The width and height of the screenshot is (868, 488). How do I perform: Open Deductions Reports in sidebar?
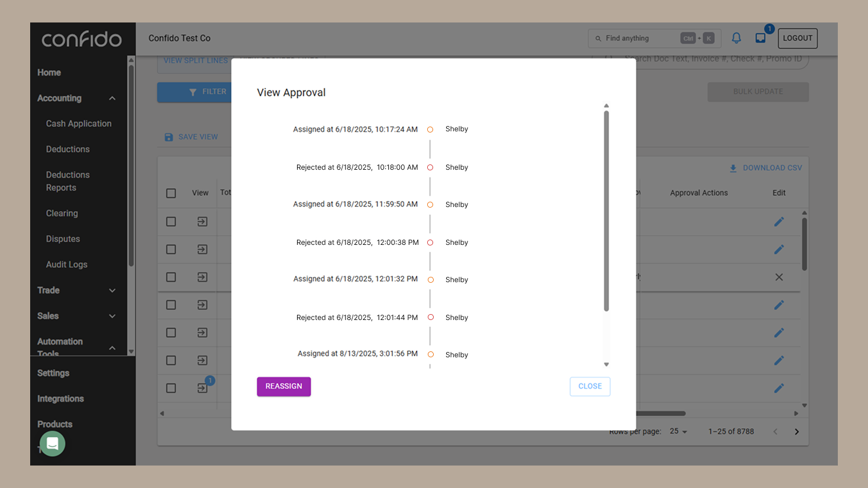pos(68,181)
